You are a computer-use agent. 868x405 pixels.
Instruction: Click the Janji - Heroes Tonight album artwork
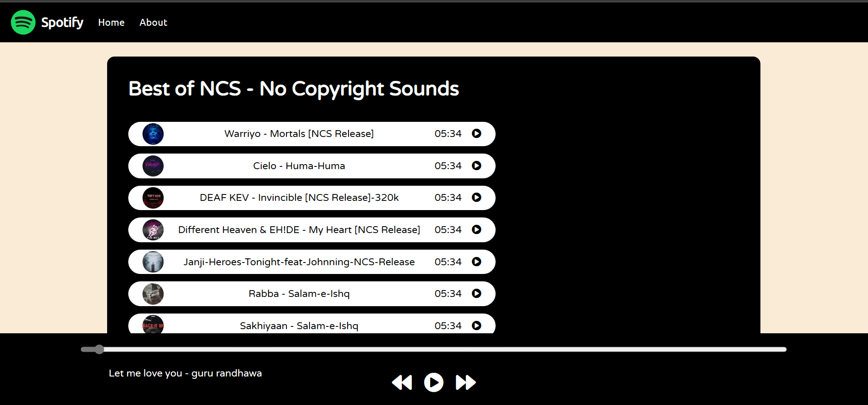(x=153, y=262)
